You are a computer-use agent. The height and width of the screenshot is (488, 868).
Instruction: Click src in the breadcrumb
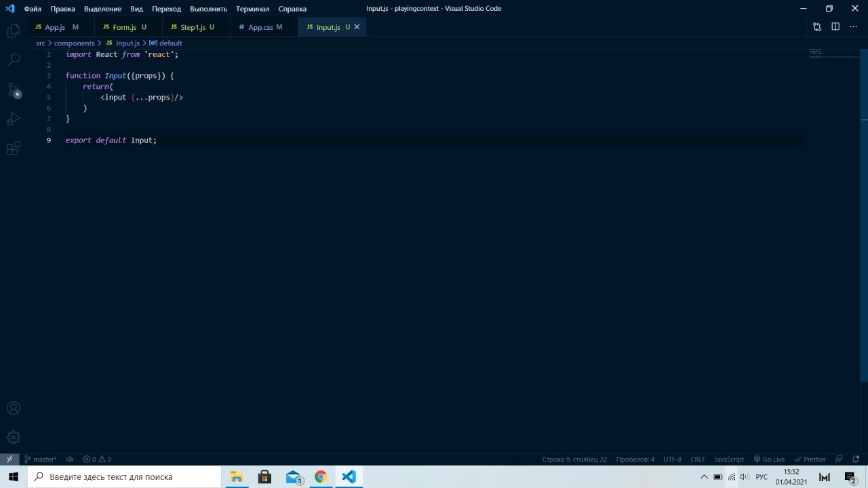(41, 43)
